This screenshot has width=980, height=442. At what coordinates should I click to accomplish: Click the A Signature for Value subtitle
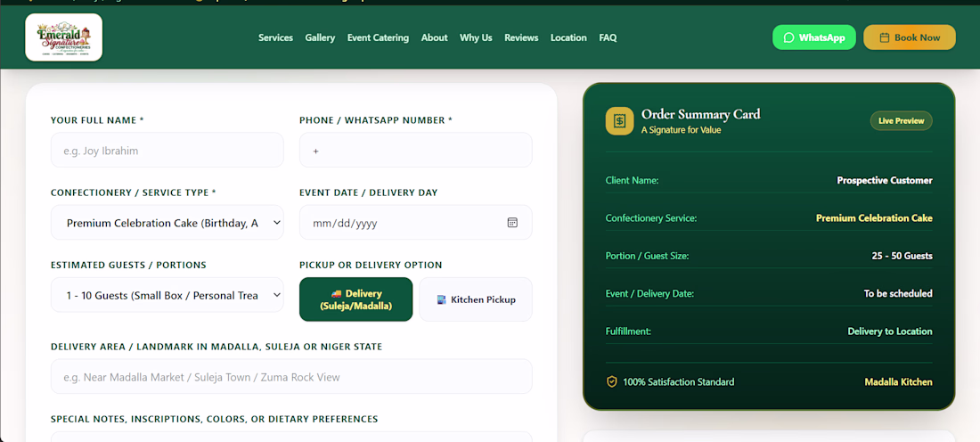(681, 130)
